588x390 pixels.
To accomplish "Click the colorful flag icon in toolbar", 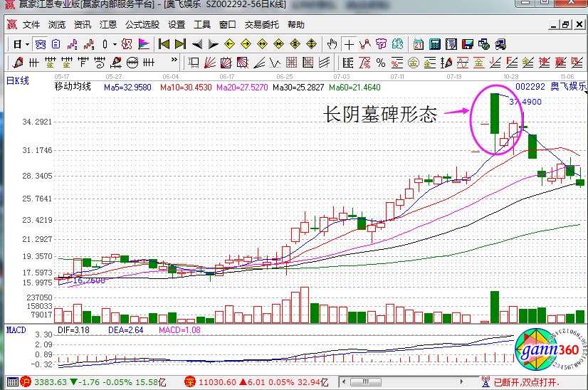I will [144, 44].
